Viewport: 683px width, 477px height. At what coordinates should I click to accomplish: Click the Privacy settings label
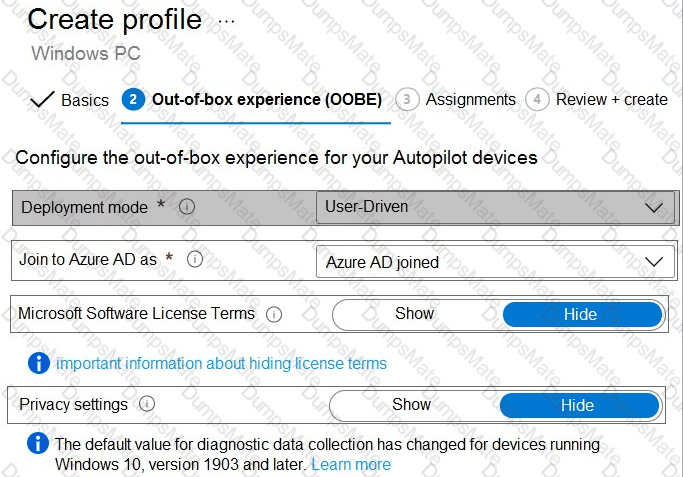tap(74, 404)
